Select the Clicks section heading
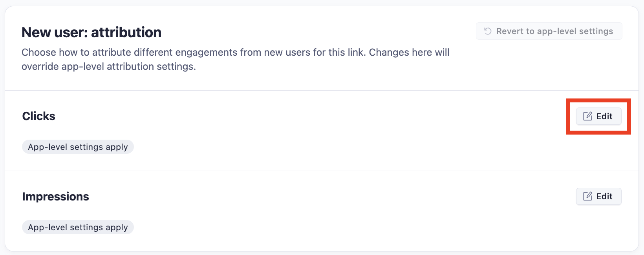The height and width of the screenshot is (255, 644). (38, 116)
